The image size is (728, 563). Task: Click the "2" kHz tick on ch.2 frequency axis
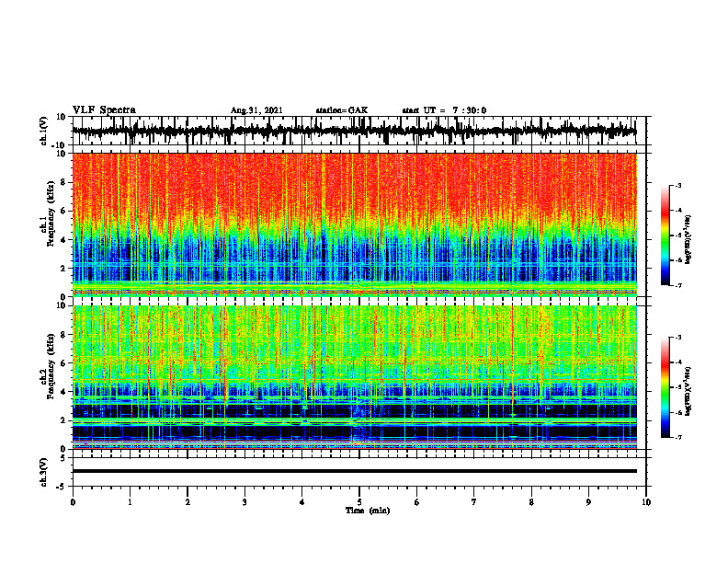click(x=64, y=420)
